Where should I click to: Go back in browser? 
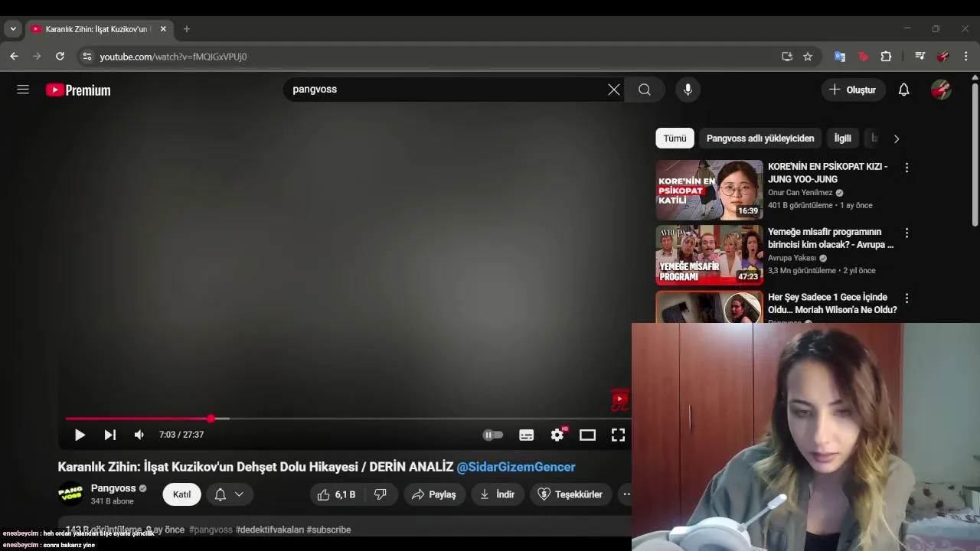click(x=14, y=56)
